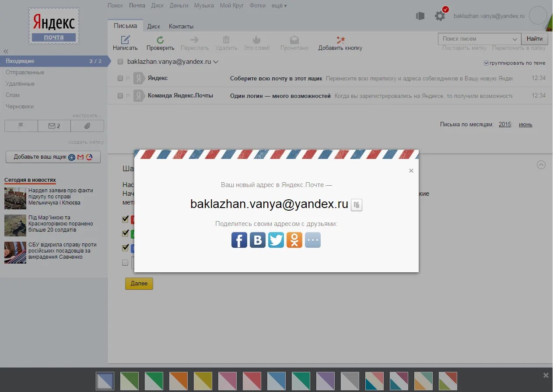Select all messages checkbox
The height and width of the screenshot is (392, 553).
(x=120, y=62)
